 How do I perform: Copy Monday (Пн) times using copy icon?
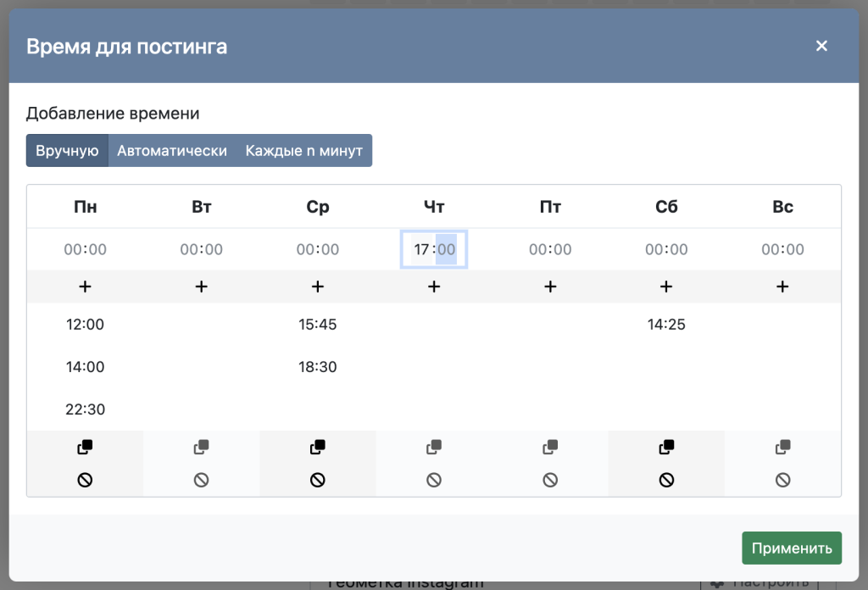[85, 446]
